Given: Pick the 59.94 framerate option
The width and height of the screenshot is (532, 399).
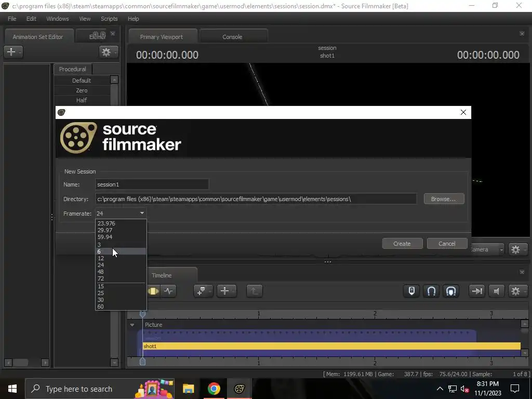Looking at the screenshot, I should pos(121,237).
